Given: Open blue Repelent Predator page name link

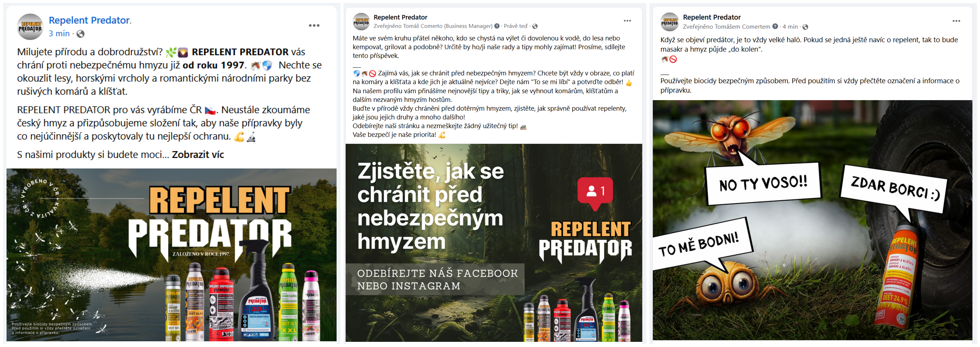Looking at the screenshot, I should [90, 20].
